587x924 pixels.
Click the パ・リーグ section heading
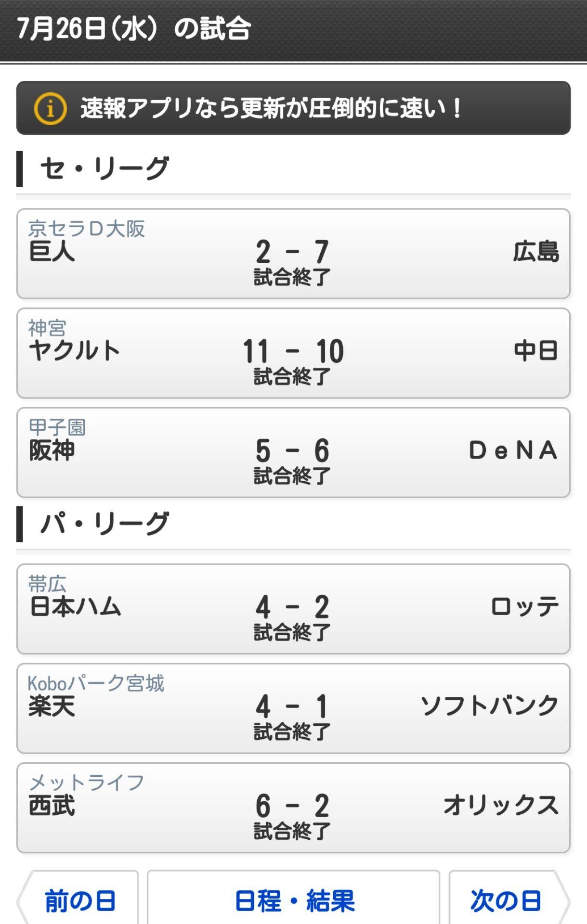click(104, 524)
